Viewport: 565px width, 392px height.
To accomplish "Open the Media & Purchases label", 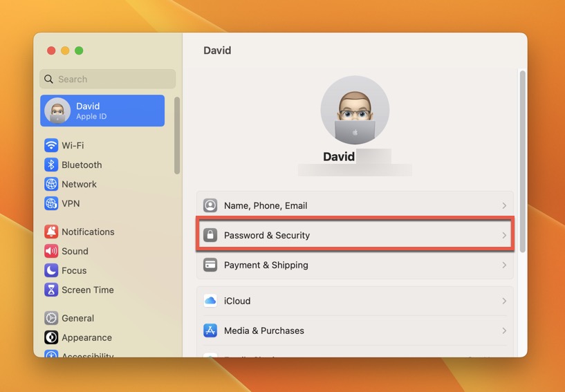I will click(x=264, y=330).
